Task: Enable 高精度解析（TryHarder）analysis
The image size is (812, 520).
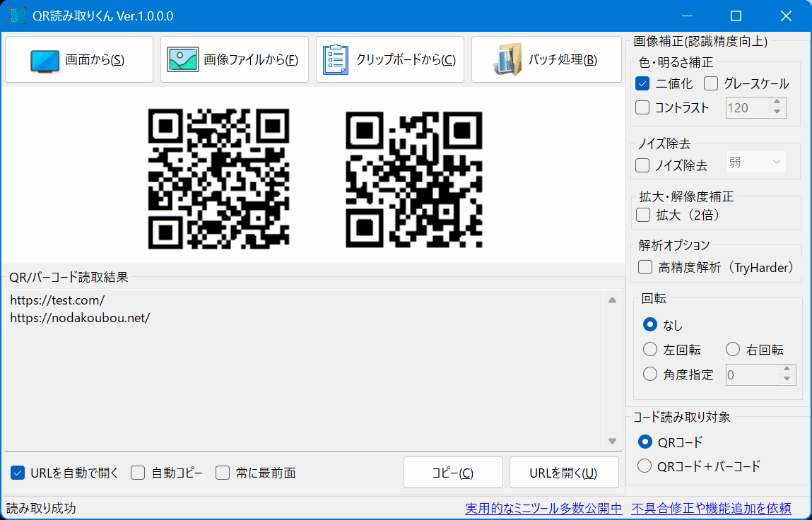Action: point(644,267)
